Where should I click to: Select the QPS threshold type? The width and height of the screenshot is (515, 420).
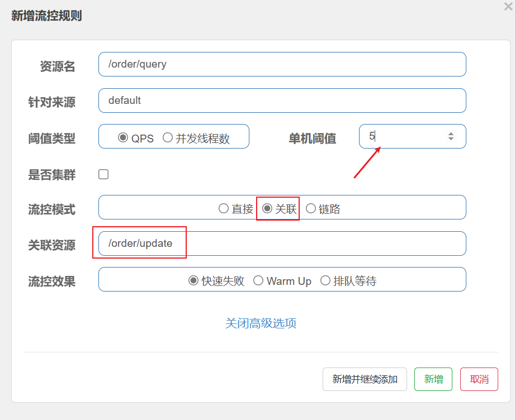(x=123, y=137)
